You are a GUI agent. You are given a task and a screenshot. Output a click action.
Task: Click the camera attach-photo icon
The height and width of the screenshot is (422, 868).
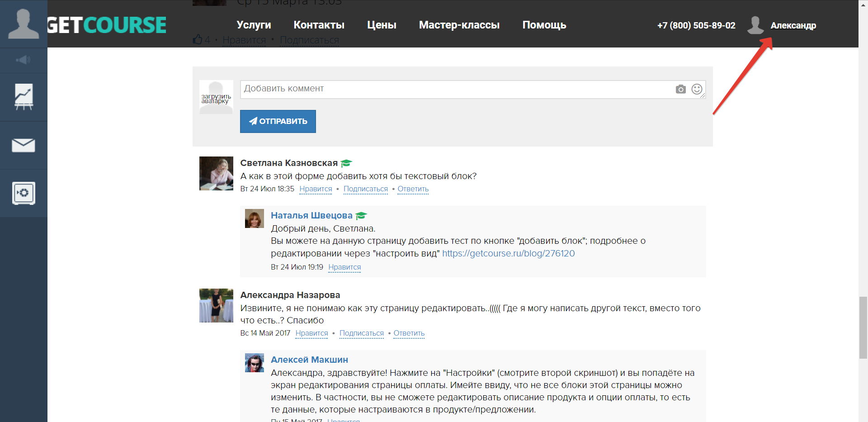680,90
